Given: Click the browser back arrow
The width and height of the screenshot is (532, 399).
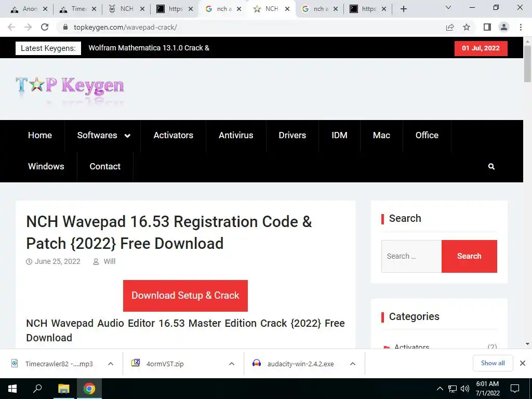Looking at the screenshot, I should pyautogui.click(x=11, y=27).
